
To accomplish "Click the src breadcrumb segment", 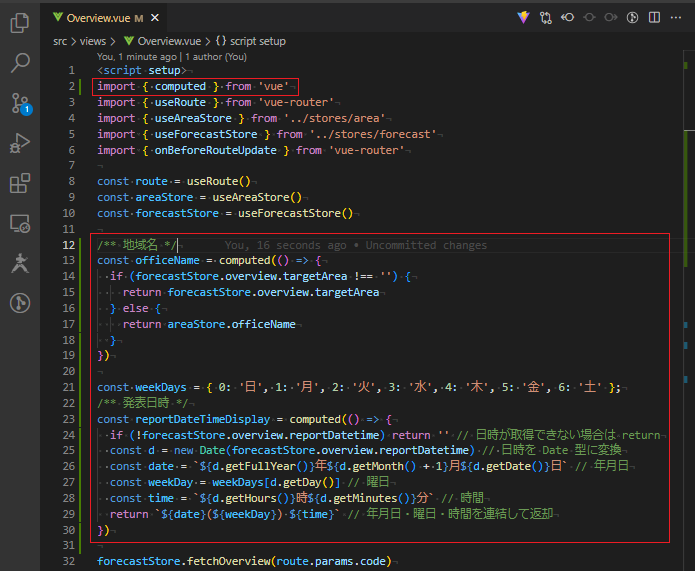I will (60, 41).
